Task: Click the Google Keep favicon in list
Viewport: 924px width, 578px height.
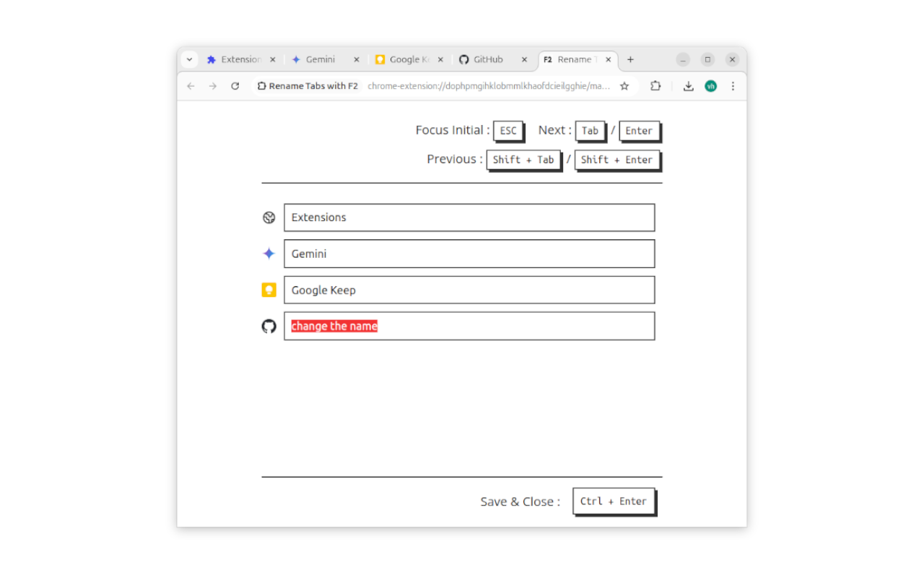Action: (x=269, y=290)
